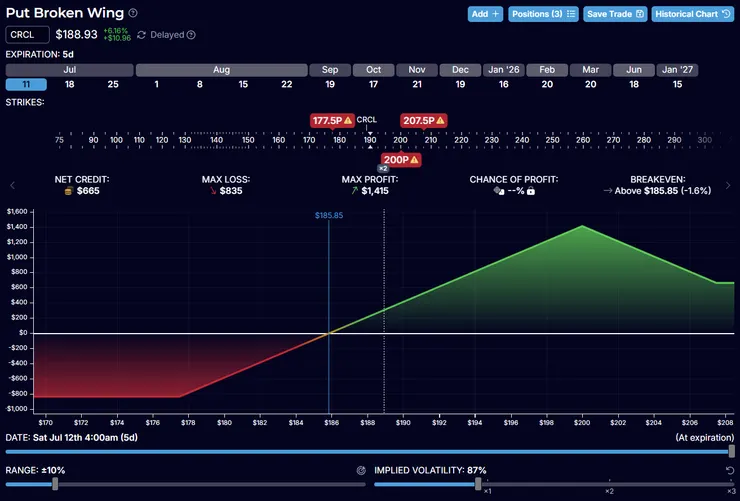The width and height of the screenshot is (740, 501).
Task: Select the Jul 11 expiration date
Action: (26, 84)
